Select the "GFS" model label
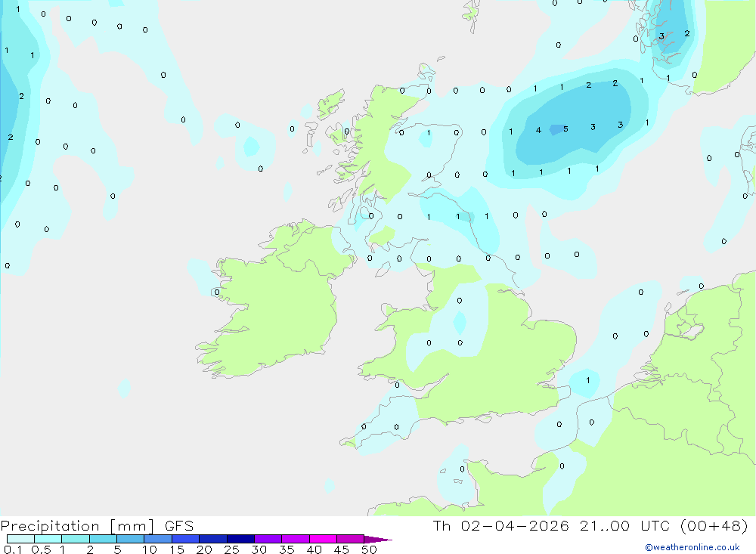 179,525
